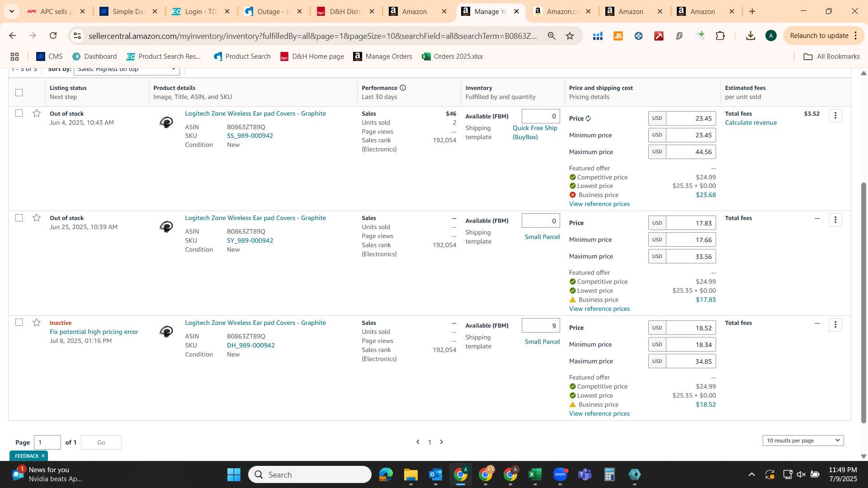
Task: Go to next page with right chevron
Action: coord(442,442)
